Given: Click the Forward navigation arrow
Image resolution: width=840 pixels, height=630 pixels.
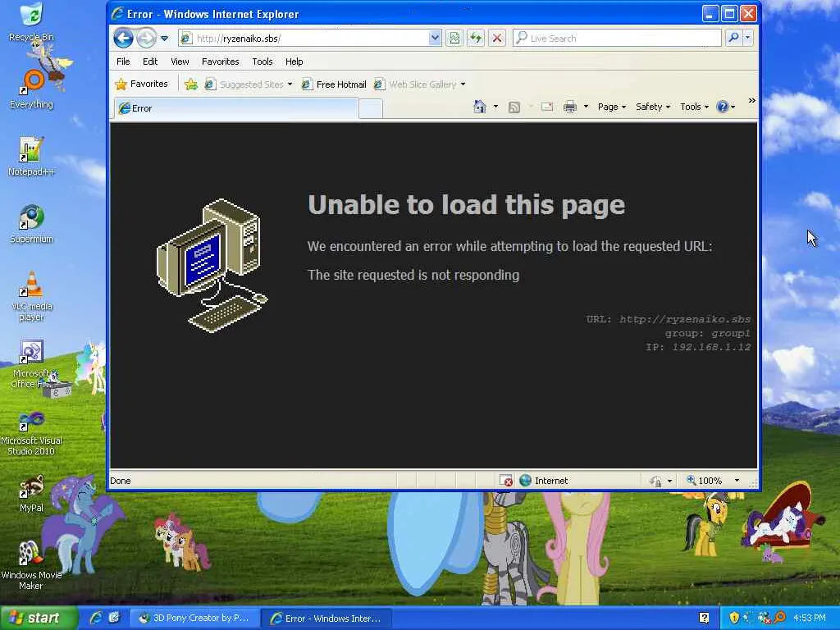Looking at the screenshot, I should [145, 38].
